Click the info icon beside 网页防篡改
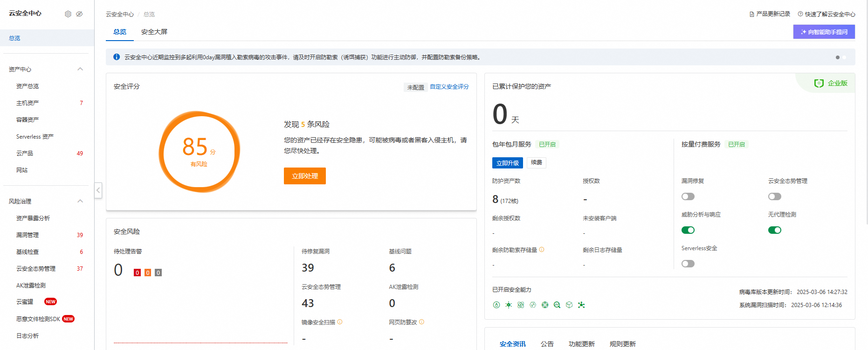868x350 pixels. pos(422,322)
